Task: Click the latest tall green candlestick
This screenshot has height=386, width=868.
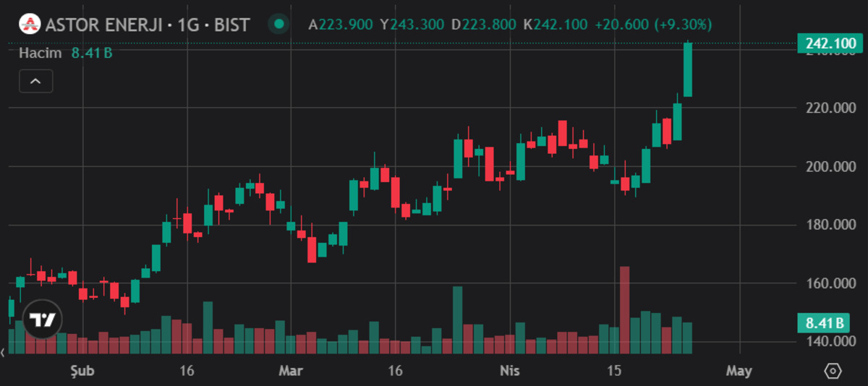Action: [688, 69]
